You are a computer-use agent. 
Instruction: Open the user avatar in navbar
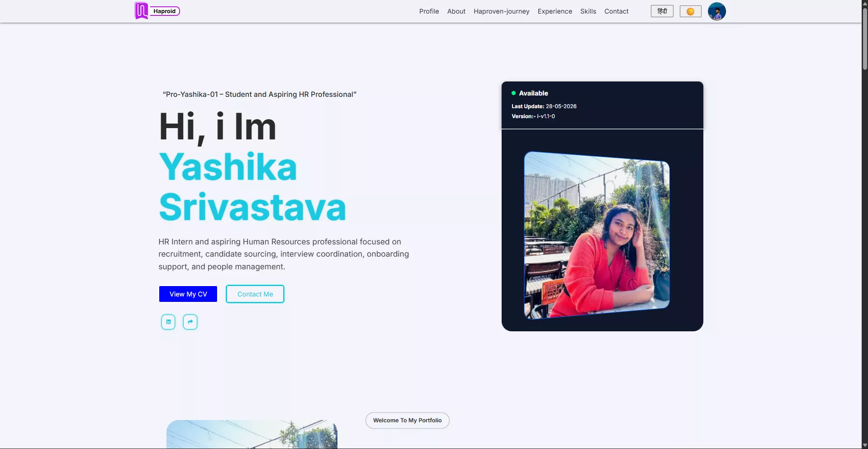click(x=716, y=11)
